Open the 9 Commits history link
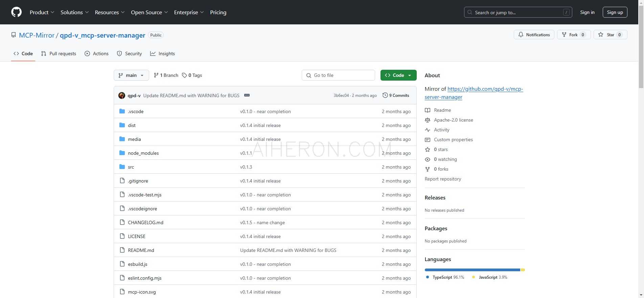The width and height of the screenshot is (644, 298). pos(396,95)
